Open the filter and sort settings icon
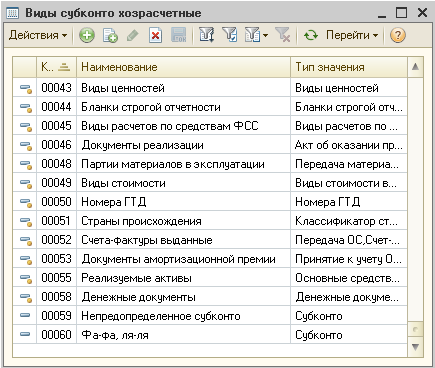 point(207,35)
